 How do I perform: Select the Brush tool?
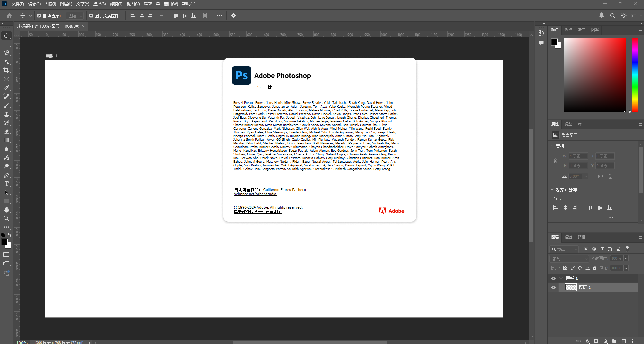pos(6,105)
